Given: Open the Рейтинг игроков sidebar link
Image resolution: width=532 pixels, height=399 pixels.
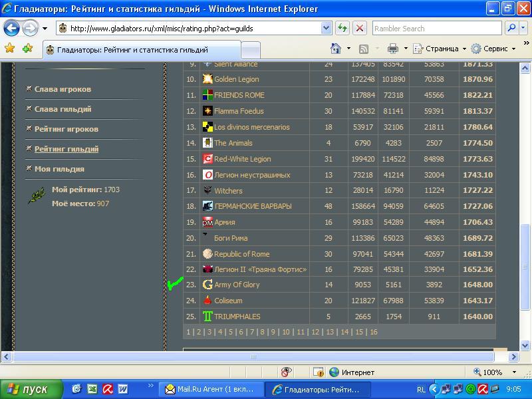Looking at the screenshot, I should coord(66,129).
